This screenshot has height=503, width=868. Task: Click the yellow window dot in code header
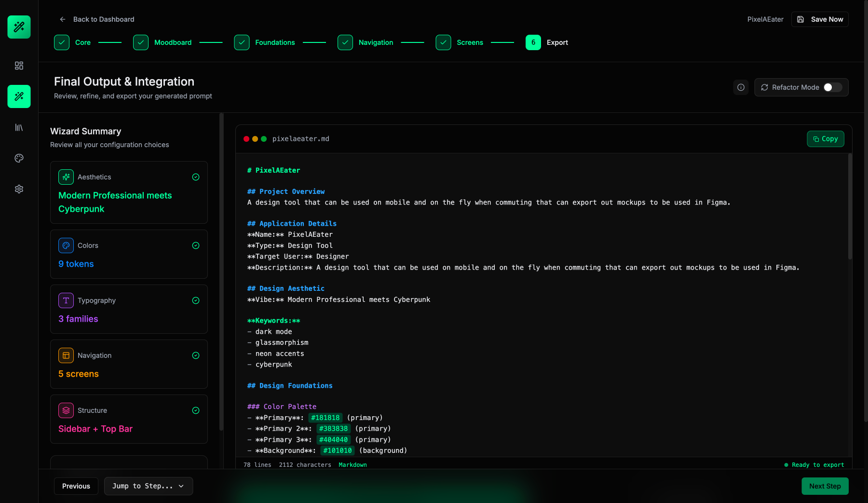pyautogui.click(x=255, y=139)
